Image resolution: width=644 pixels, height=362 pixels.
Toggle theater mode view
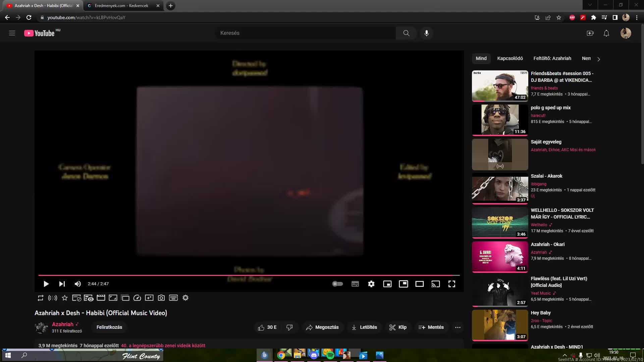pos(419,284)
